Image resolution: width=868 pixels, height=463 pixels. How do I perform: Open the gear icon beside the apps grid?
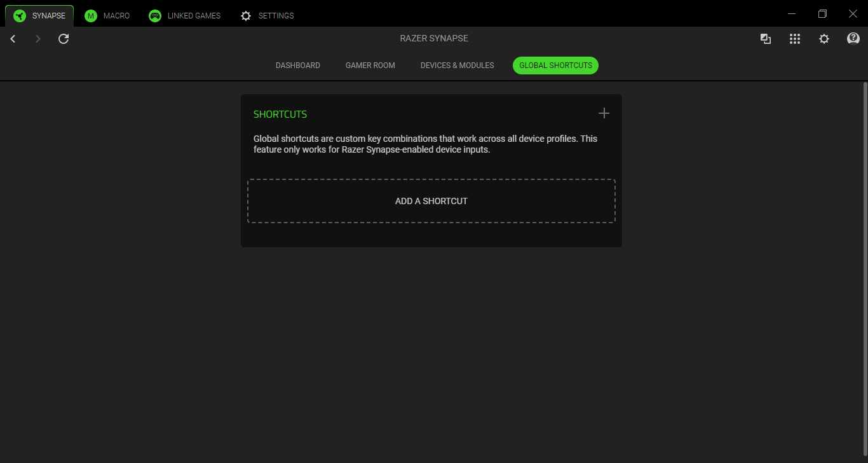[824, 39]
